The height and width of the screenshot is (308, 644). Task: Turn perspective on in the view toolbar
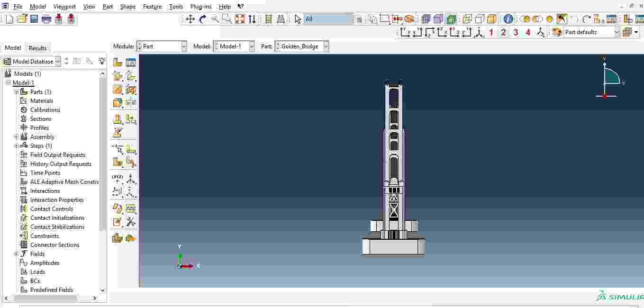[281, 19]
